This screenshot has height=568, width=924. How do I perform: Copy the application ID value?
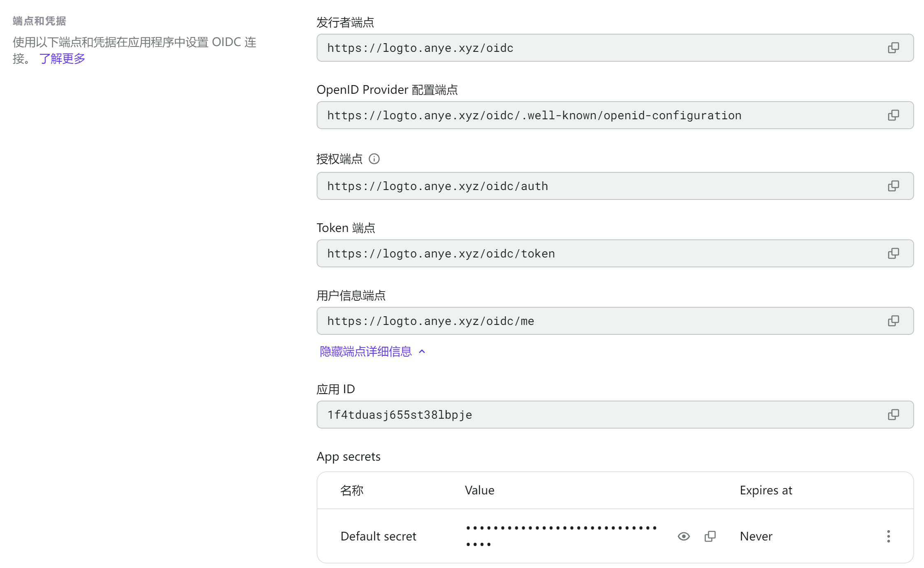click(x=893, y=415)
